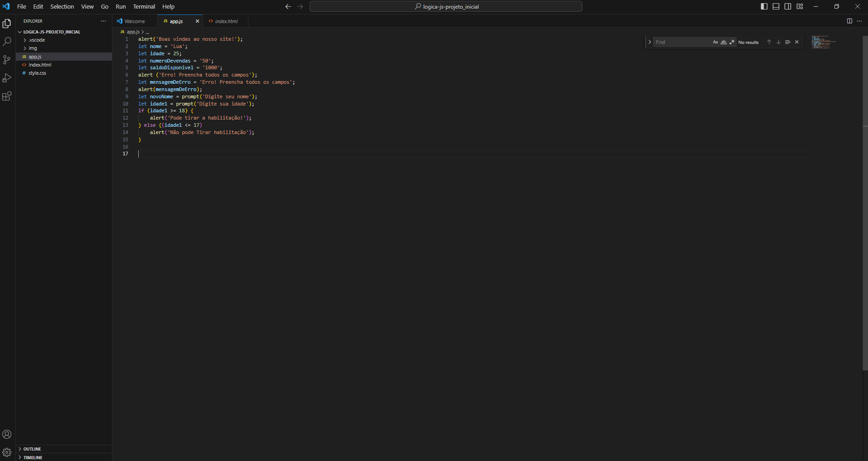This screenshot has width=868, height=461.
Task: Click 'mensagemDeErro' declaration on line 7
Action: coord(170,82)
